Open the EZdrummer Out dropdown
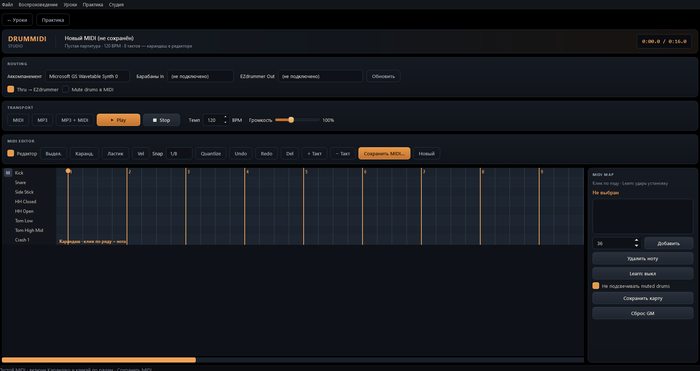 coord(320,76)
